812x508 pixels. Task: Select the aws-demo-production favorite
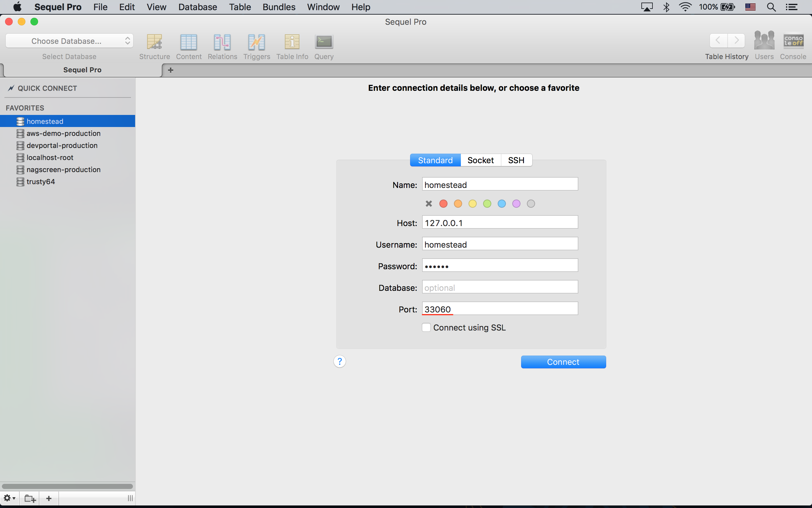pos(68,133)
